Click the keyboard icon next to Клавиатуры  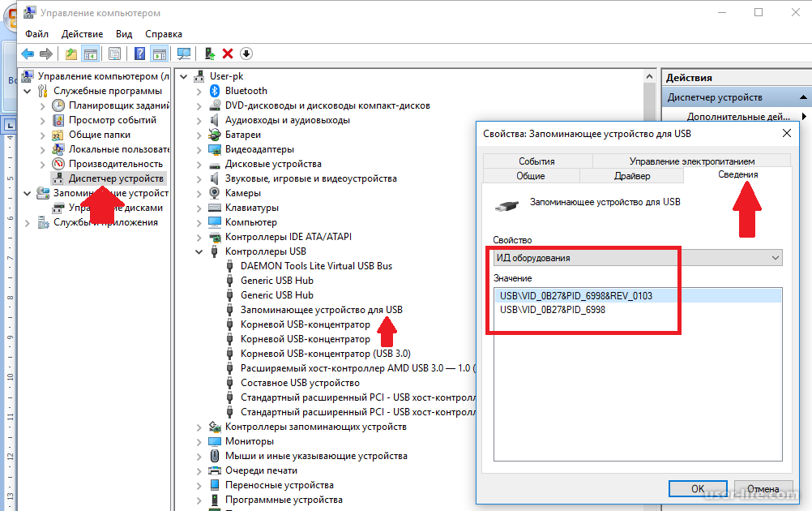coord(215,208)
